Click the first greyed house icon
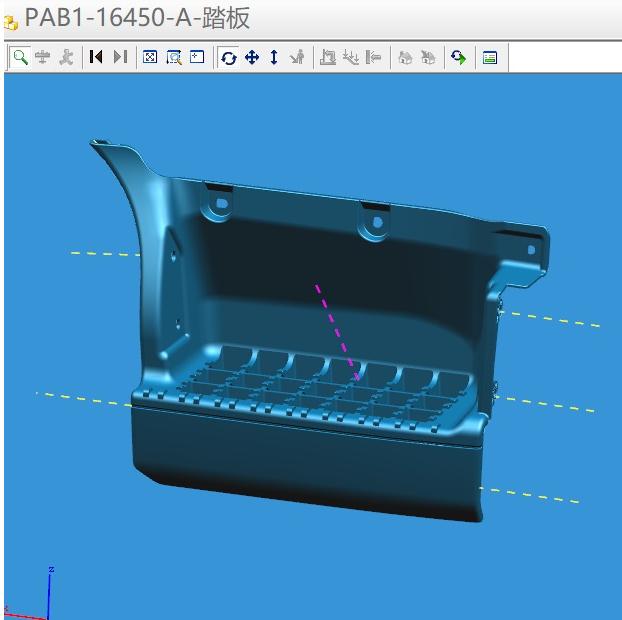 pyautogui.click(x=405, y=58)
